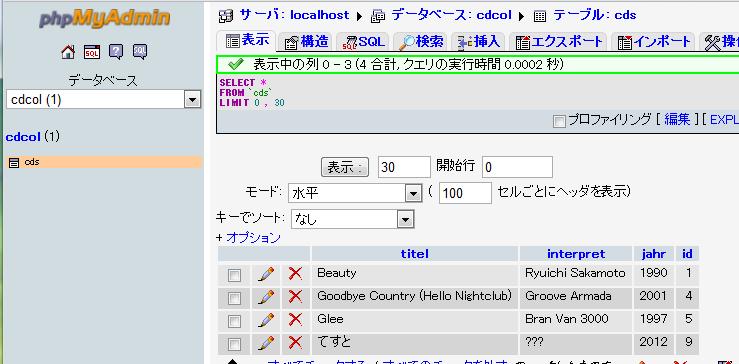The height and width of the screenshot is (364, 739).
Task: Open phpMyAdmin documentation help icon
Action: click(x=116, y=52)
